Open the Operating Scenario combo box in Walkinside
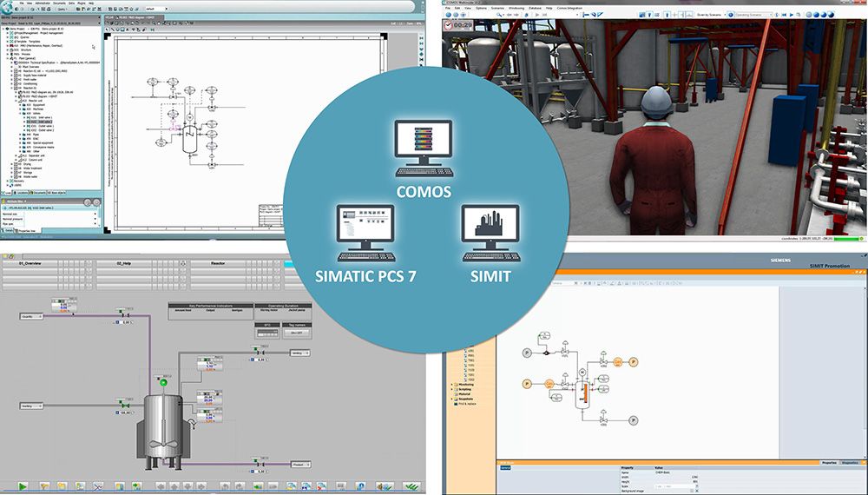Screen dimensions: 868x495 [754, 15]
